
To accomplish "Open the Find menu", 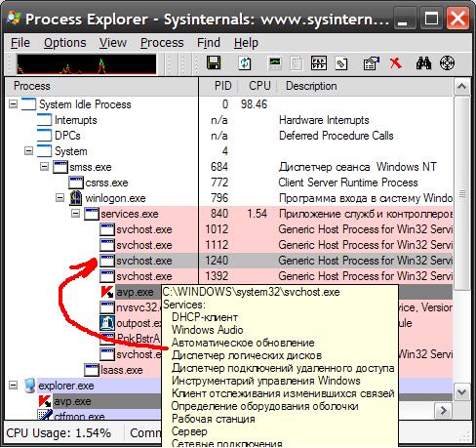I will pos(209,43).
